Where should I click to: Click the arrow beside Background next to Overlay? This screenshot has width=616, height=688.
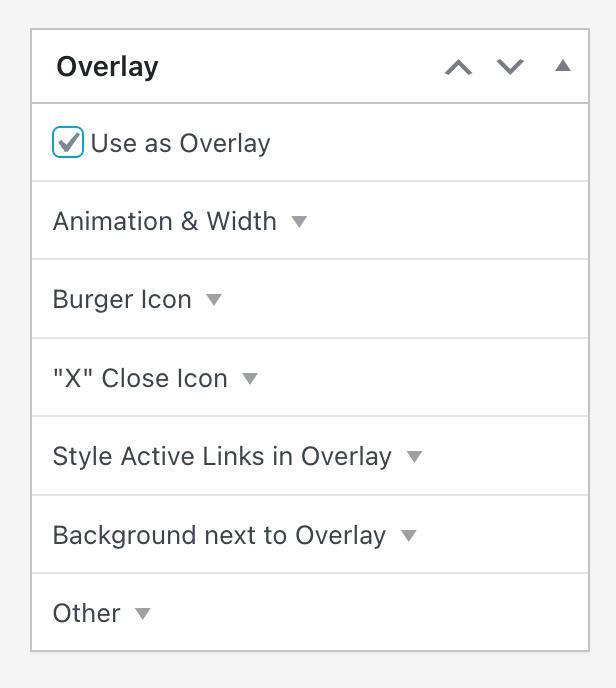coord(408,535)
